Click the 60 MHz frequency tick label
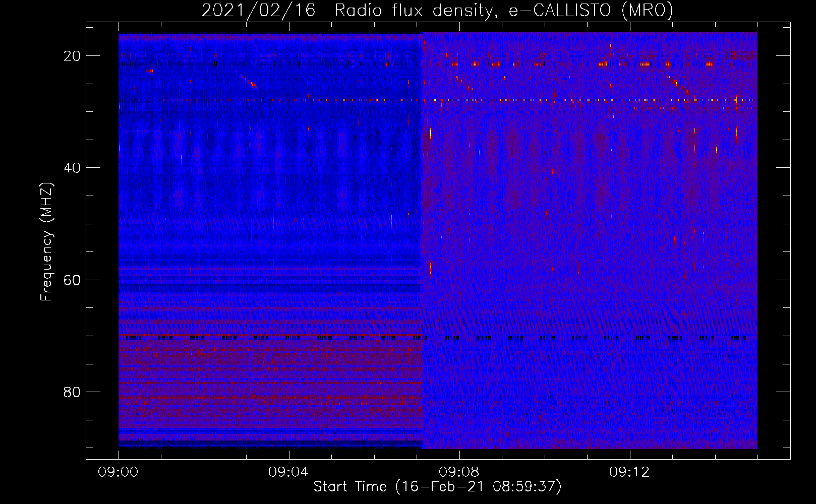 tap(72, 280)
